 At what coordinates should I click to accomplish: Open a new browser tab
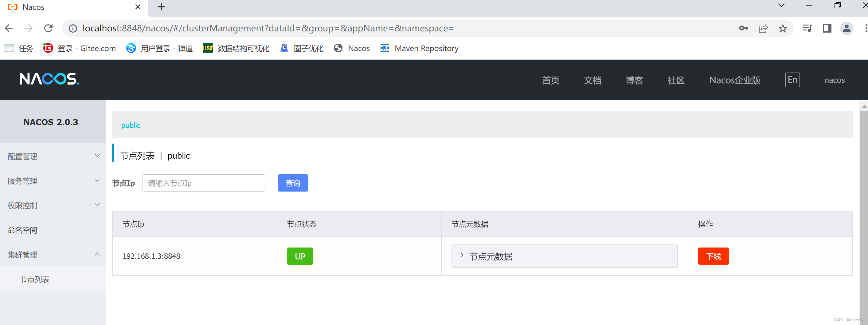point(161,7)
